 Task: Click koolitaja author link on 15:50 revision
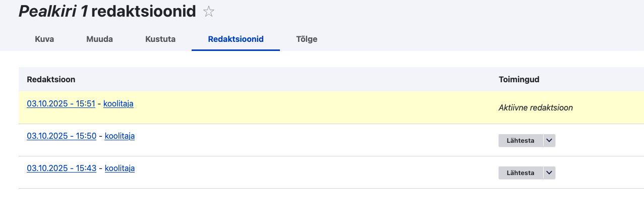120,136
